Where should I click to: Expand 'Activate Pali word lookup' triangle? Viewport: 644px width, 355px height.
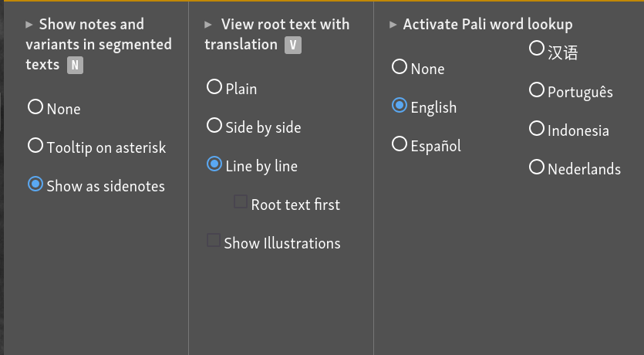(393, 25)
